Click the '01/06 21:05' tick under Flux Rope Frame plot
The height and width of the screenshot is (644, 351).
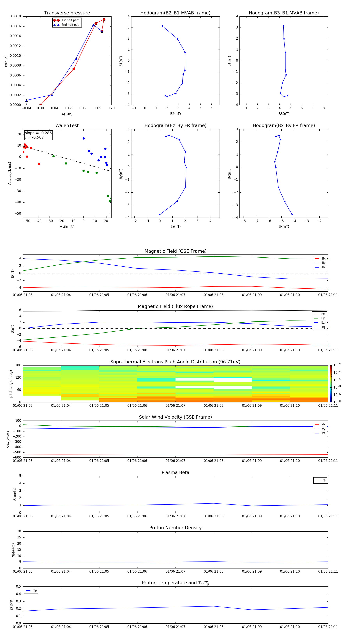click(99, 350)
